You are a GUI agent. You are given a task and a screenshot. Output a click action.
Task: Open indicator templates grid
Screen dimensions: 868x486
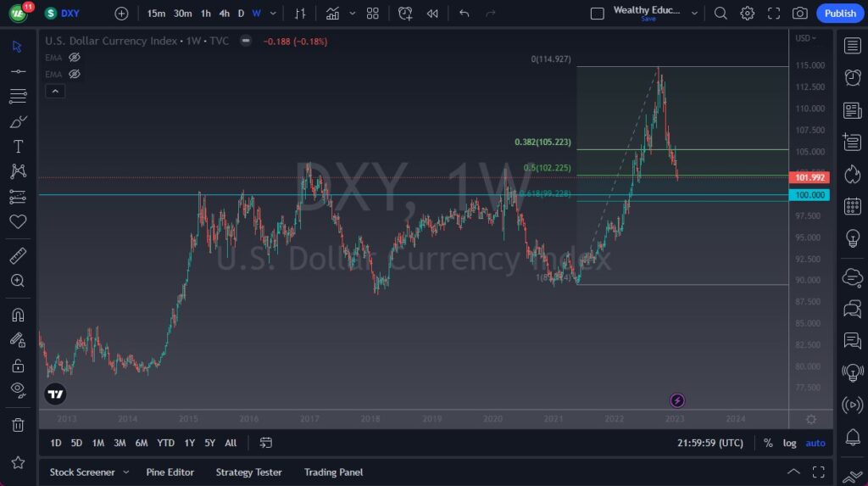coord(373,14)
